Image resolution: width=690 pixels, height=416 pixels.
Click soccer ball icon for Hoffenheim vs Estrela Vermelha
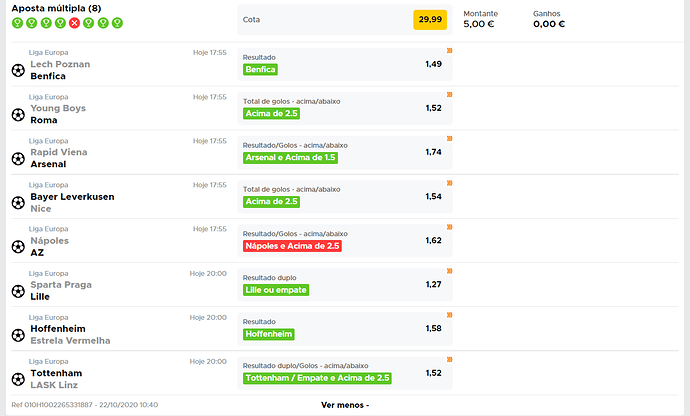(18, 335)
